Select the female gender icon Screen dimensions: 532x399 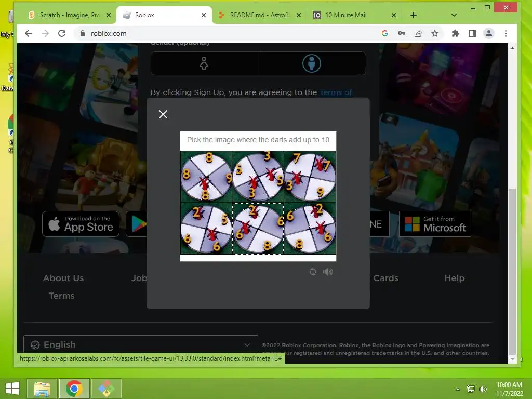click(204, 63)
